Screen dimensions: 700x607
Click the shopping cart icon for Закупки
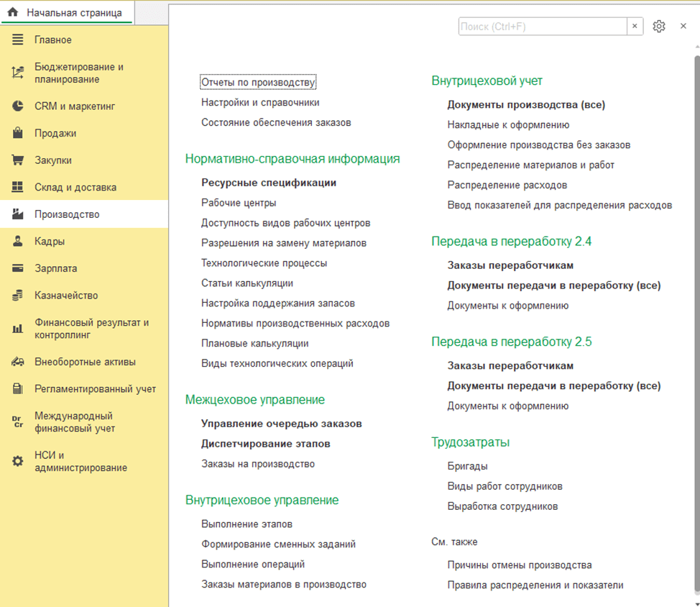click(x=18, y=160)
